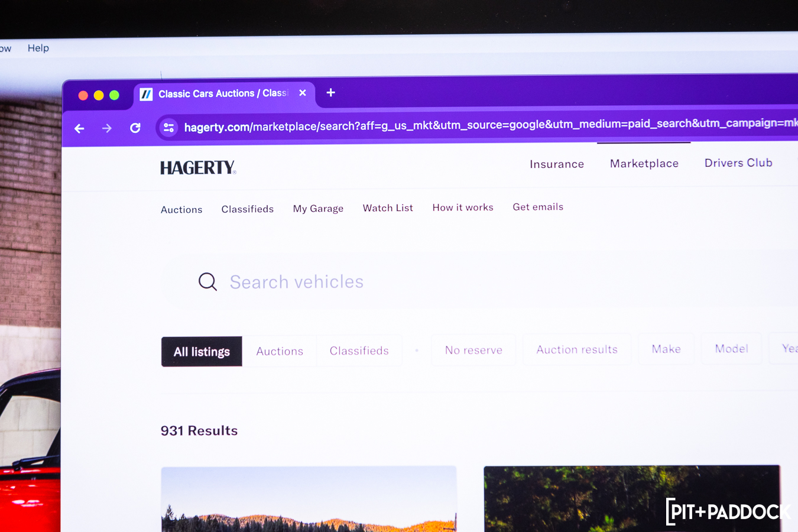Open the Watch List link

[388, 208]
